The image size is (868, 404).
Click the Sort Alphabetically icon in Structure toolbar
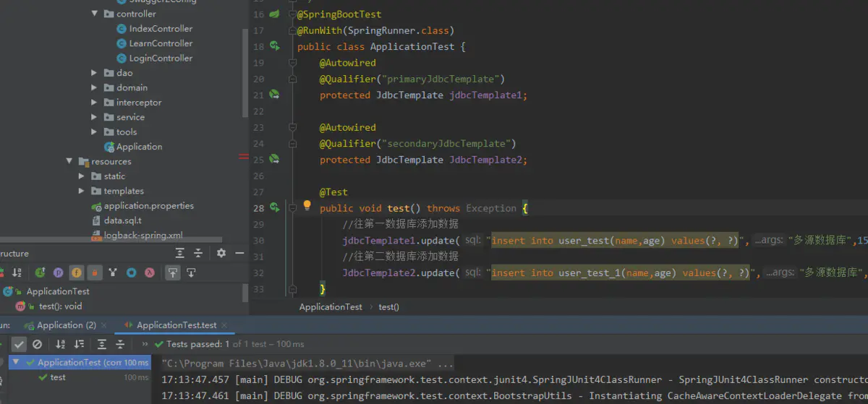click(18, 272)
